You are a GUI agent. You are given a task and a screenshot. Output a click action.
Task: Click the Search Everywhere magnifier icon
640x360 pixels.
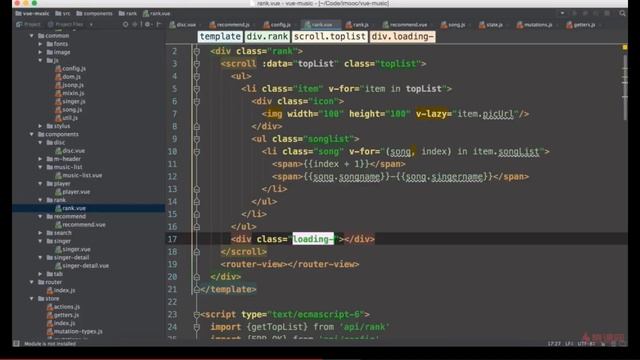622,13
